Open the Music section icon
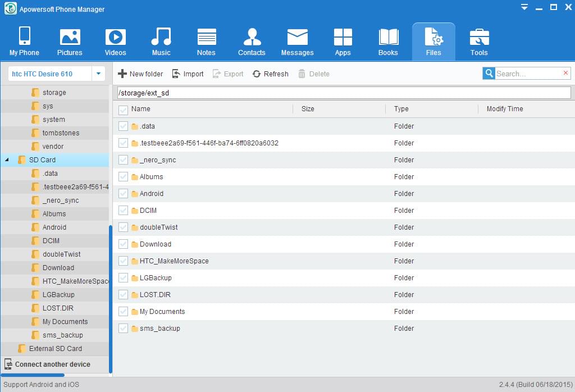The height and width of the screenshot is (392, 575). pos(161,37)
